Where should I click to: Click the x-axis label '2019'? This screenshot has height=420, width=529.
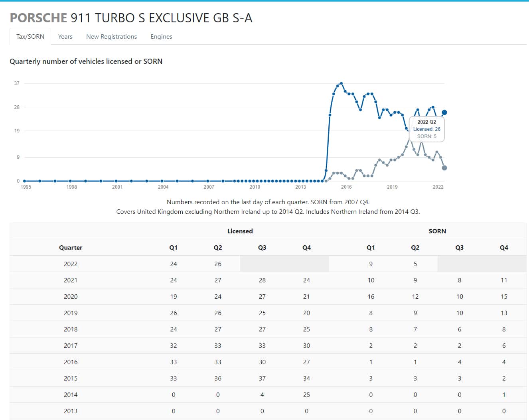392,187
